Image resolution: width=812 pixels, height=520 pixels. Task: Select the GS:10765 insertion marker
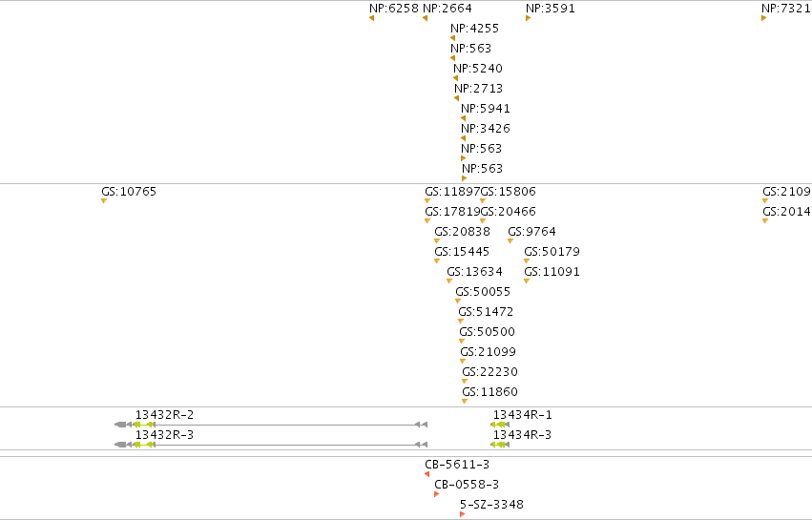104,201
